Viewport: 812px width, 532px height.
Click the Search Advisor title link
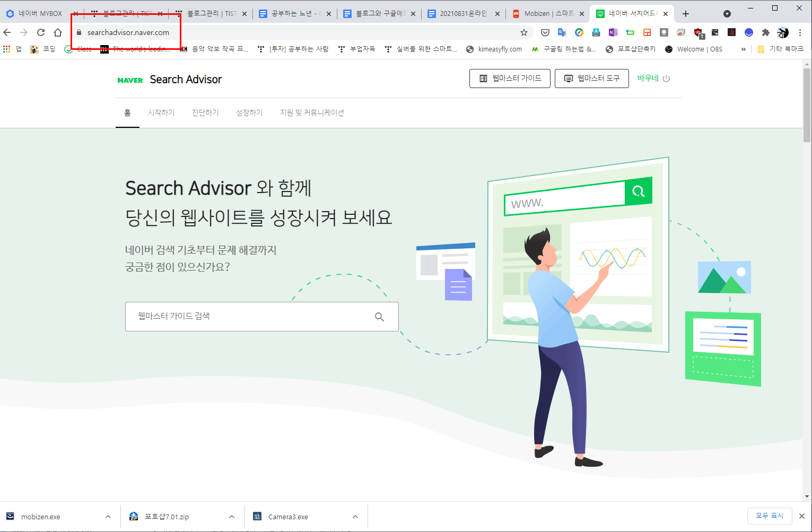(186, 80)
